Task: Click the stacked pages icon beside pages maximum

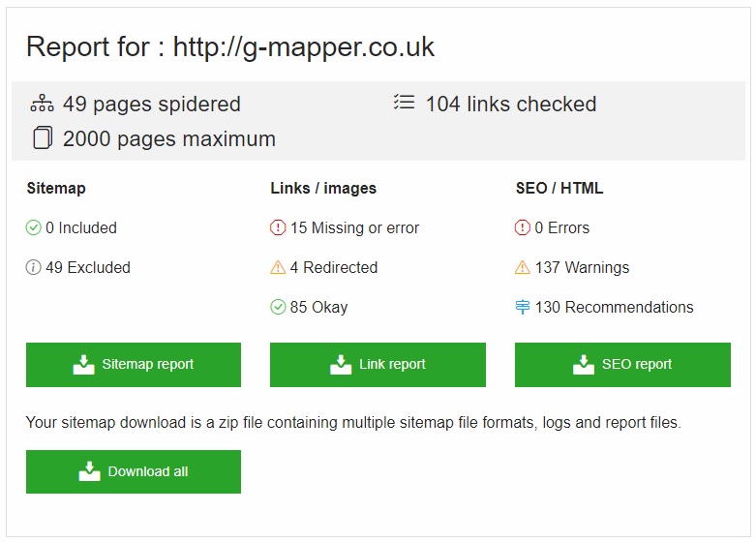Action: point(43,138)
